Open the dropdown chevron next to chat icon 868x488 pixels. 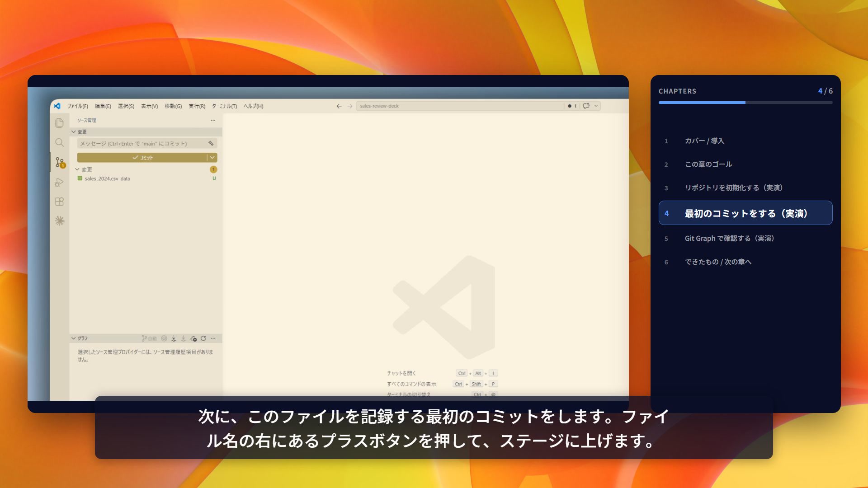pyautogui.click(x=596, y=106)
